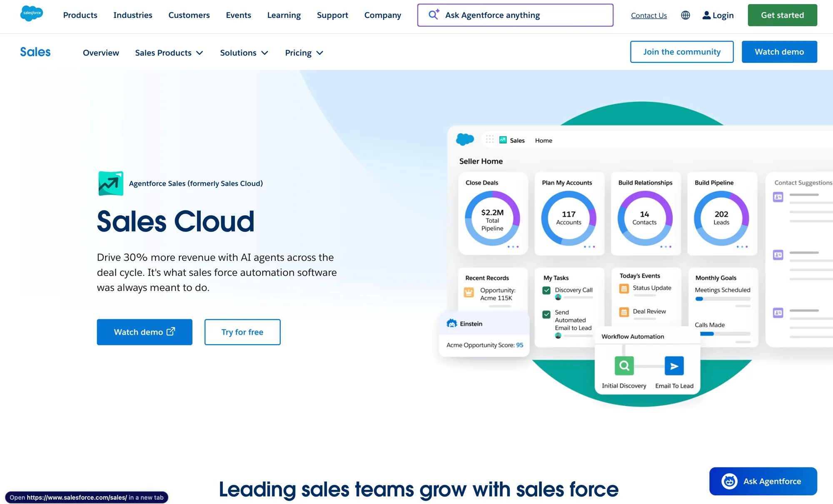The width and height of the screenshot is (833, 504).
Task: Click the Agentforce Sales green arrow icon
Action: (111, 184)
